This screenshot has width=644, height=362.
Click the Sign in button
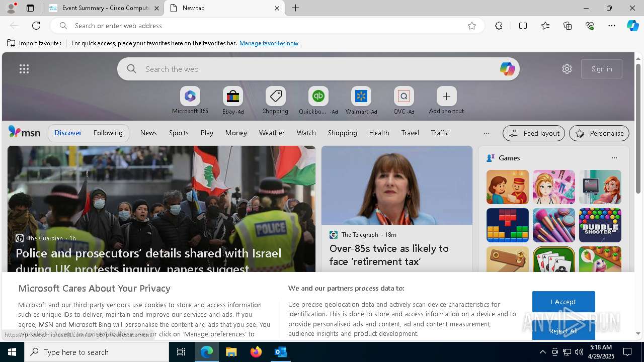point(602,69)
